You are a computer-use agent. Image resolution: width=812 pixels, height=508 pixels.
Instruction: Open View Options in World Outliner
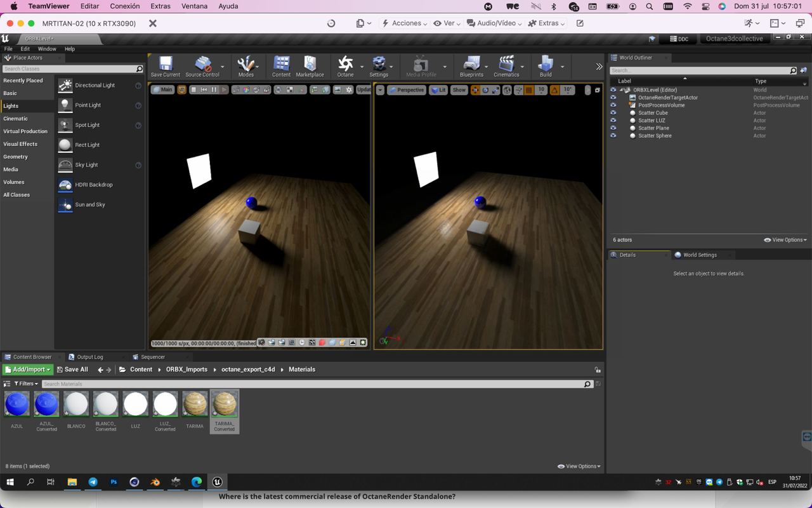(x=785, y=240)
